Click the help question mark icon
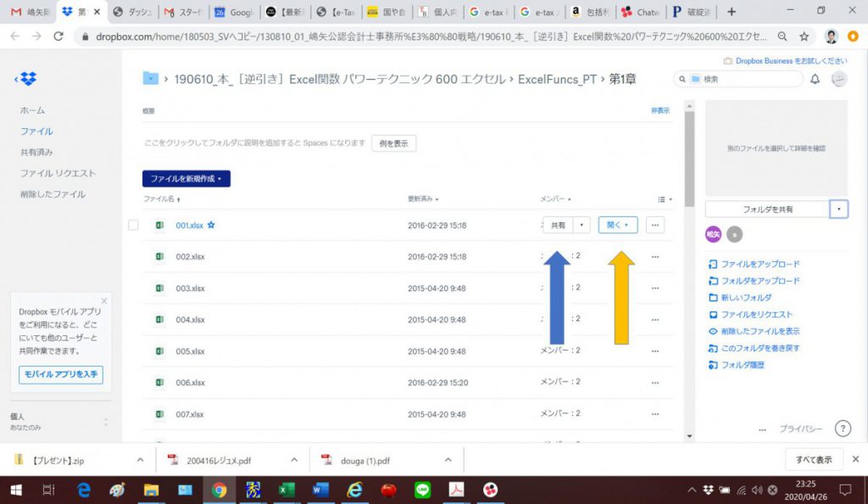This screenshot has height=504, width=868. (843, 428)
